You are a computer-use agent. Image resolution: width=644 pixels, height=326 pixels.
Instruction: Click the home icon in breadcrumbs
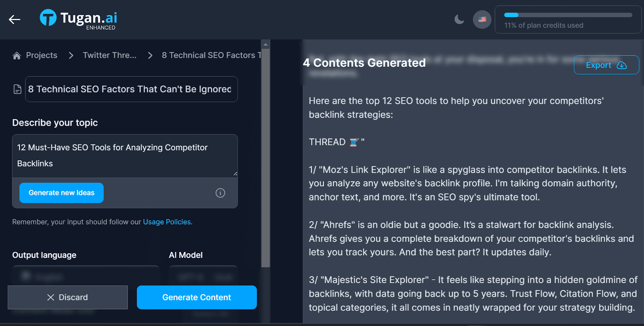click(17, 56)
